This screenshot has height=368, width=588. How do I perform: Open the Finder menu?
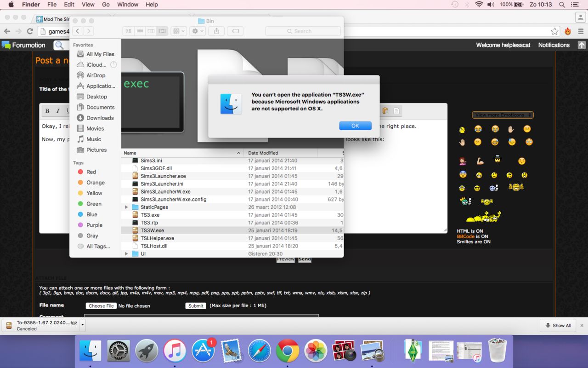coord(31,5)
